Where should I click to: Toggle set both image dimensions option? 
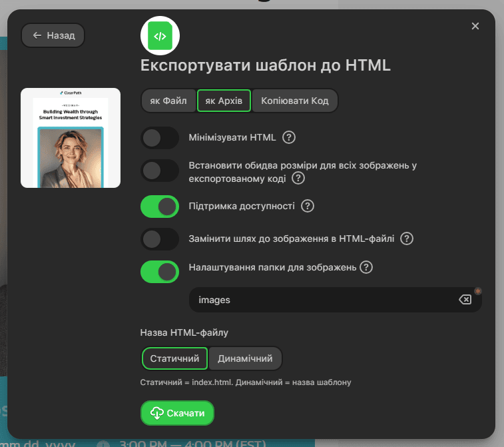(160, 171)
